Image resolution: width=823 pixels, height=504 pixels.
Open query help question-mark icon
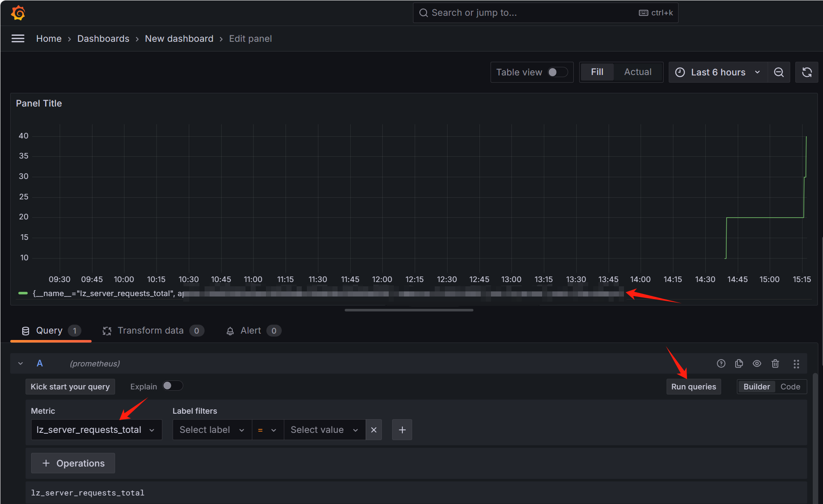click(721, 363)
